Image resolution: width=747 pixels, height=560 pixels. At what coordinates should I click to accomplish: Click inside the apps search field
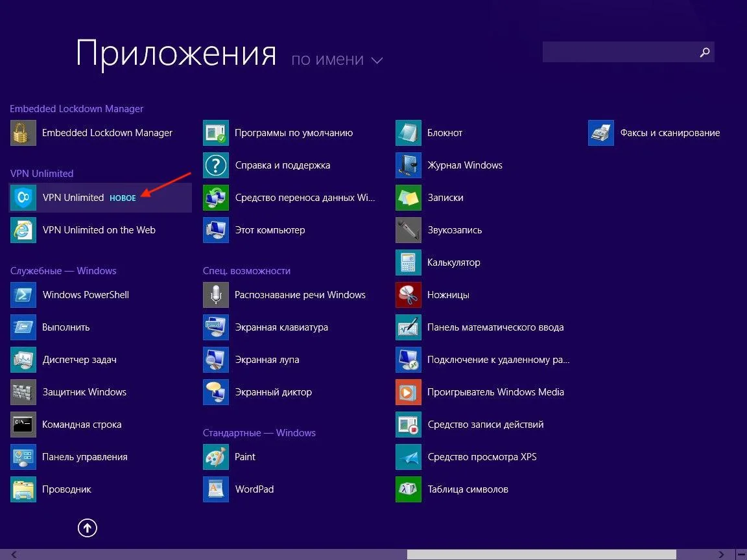coord(619,52)
